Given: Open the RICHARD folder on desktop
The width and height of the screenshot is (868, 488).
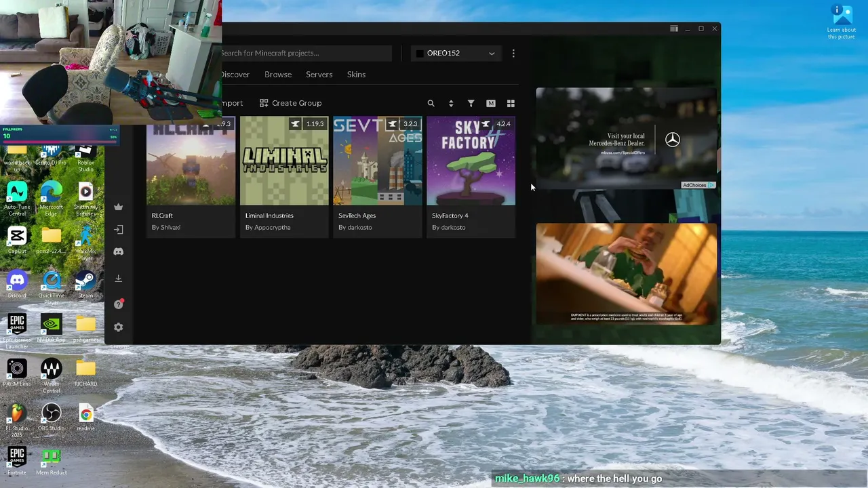Looking at the screenshot, I should point(85,373).
